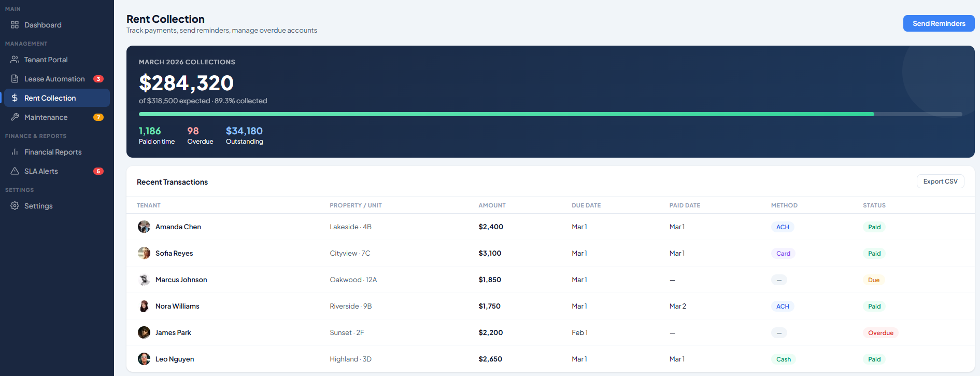
Task: Click the Dashboard grid icon
Action: (15, 25)
